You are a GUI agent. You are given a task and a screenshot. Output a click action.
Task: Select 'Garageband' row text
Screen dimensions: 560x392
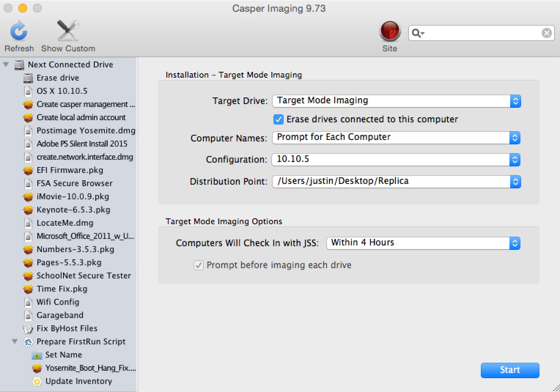pyautogui.click(x=60, y=315)
